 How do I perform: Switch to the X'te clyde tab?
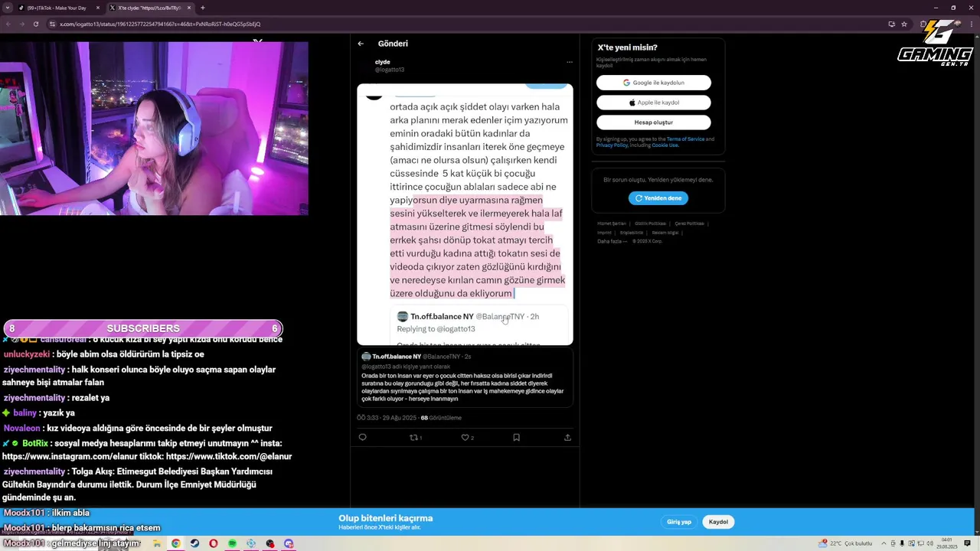tap(149, 8)
